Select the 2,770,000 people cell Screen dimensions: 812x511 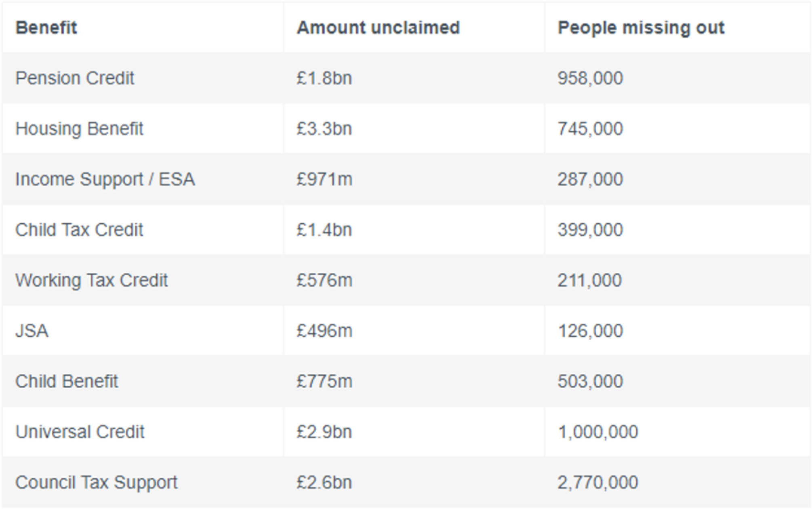click(x=598, y=482)
